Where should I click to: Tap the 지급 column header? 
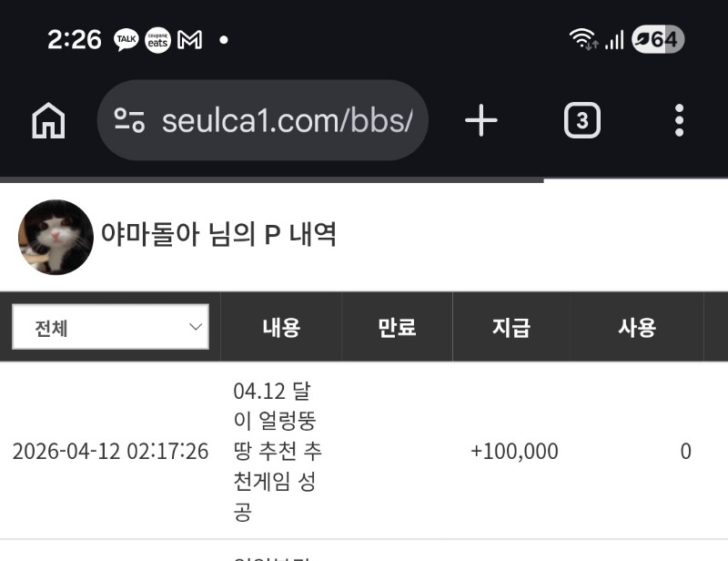511,328
